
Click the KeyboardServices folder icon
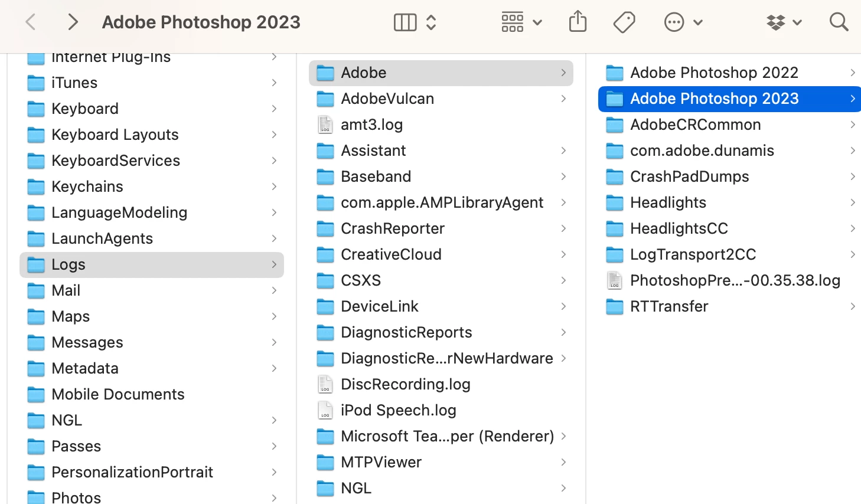coord(36,161)
